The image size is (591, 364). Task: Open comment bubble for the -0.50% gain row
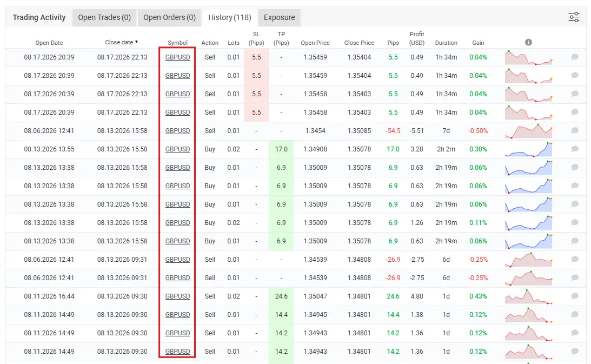click(x=574, y=130)
